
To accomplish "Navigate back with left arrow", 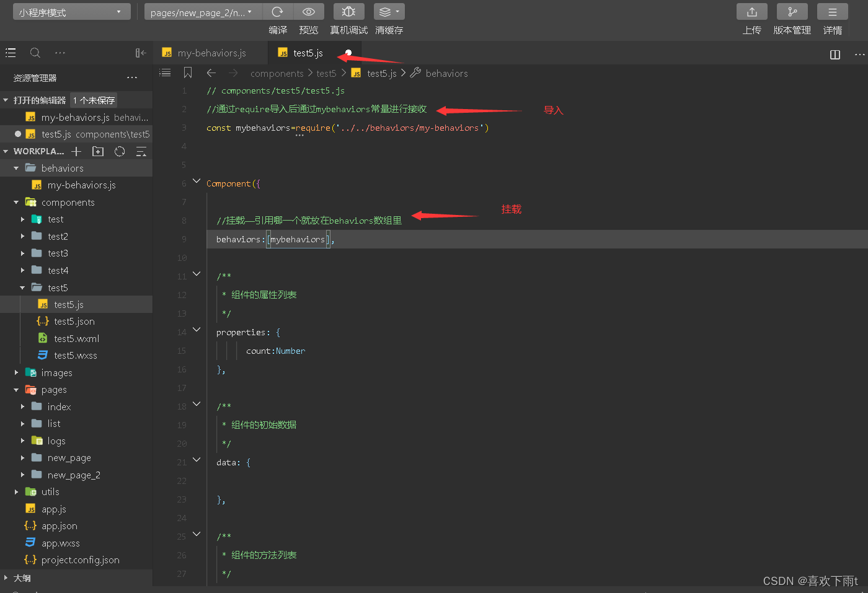I will click(211, 73).
